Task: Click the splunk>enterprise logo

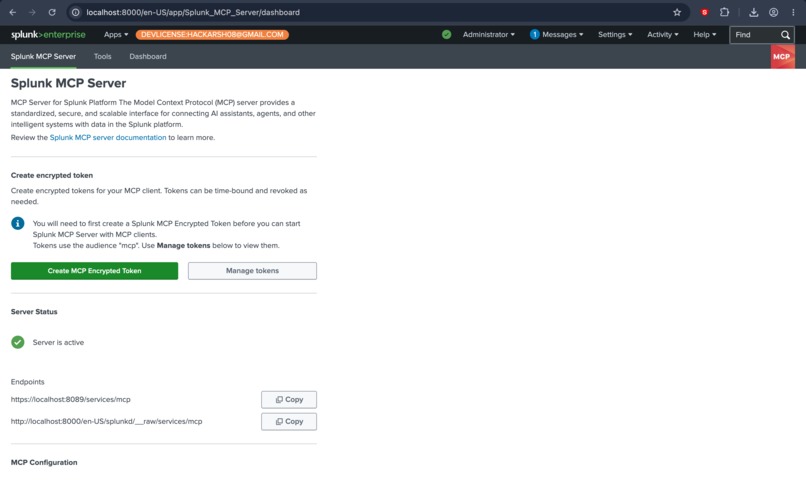Action: click(x=48, y=34)
